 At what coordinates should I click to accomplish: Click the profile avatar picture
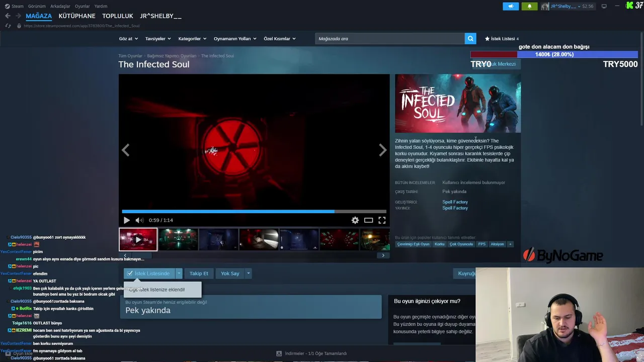[x=545, y=6]
